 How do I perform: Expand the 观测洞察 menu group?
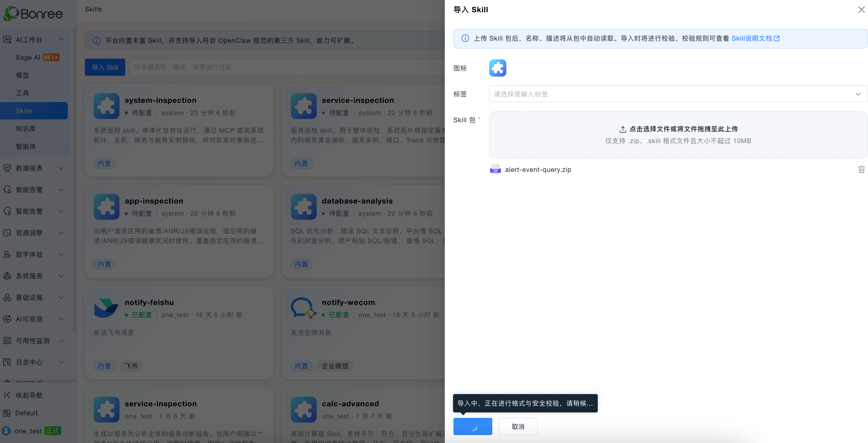[x=35, y=233]
